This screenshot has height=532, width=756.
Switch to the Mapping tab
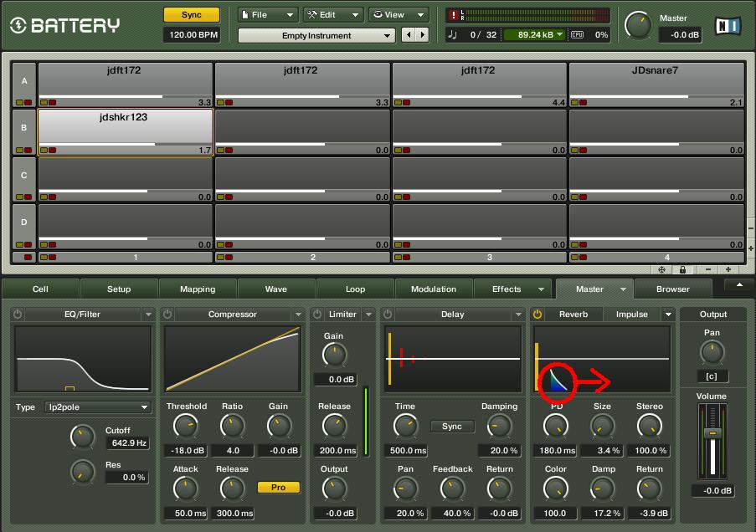[x=198, y=289]
